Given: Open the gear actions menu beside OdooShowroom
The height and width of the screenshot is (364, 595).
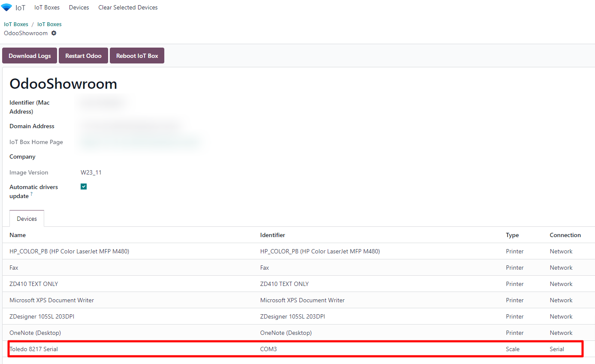Looking at the screenshot, I should (54, 33).
